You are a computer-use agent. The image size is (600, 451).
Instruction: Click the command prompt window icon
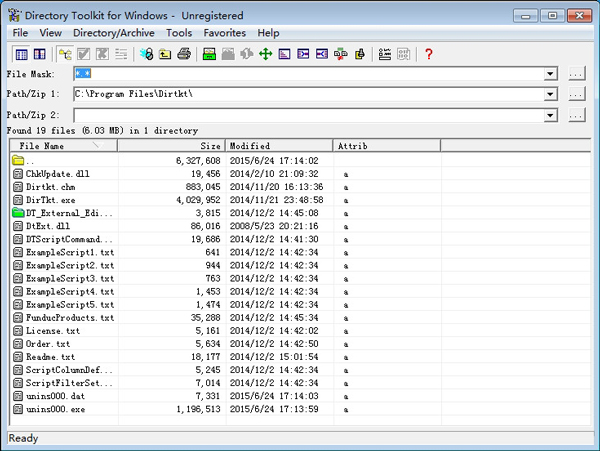pos(284,54)
